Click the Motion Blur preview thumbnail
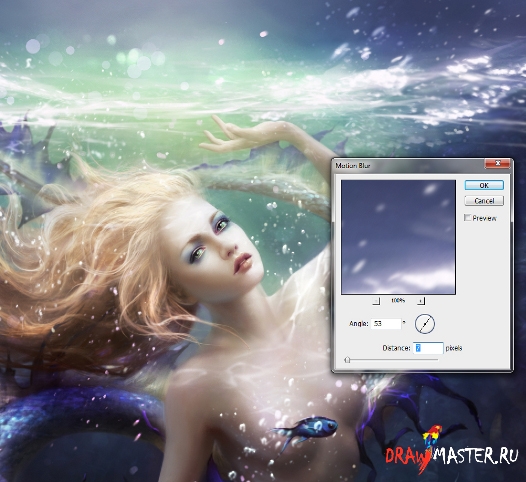 [x=398, y=237]
